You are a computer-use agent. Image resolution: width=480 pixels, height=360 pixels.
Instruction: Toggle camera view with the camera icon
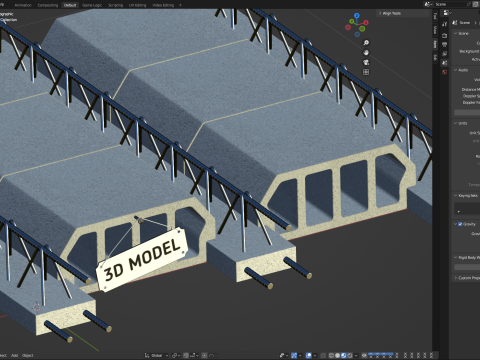pos(366,62)
